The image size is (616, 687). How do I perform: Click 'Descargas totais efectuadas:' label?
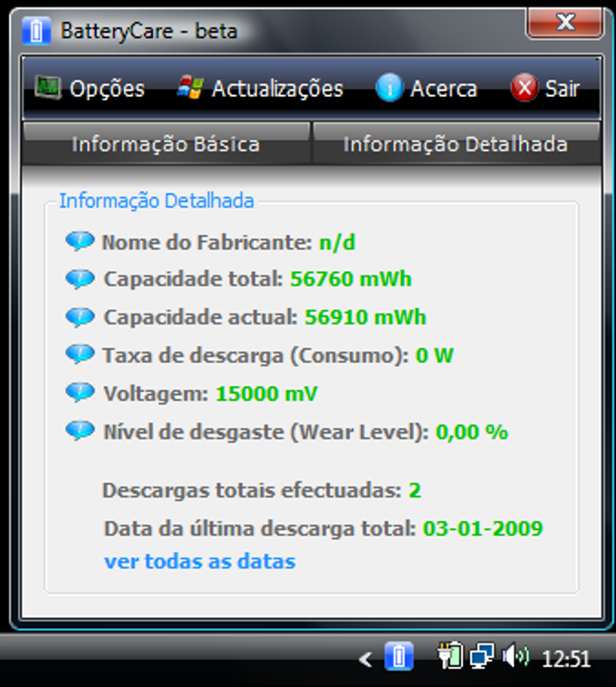[x=252, y=490]
